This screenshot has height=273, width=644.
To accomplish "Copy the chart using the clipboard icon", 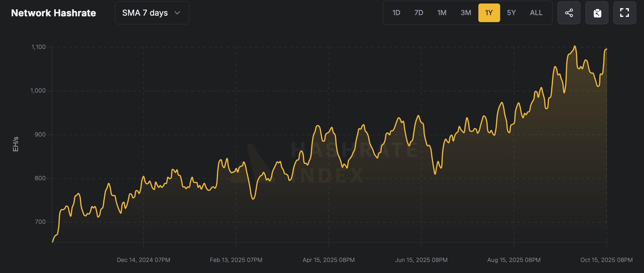I will click(597, 13).
